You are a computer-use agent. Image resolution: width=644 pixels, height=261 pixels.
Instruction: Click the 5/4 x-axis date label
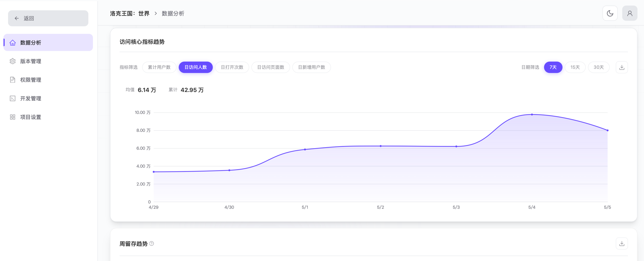tap(532, 207)
